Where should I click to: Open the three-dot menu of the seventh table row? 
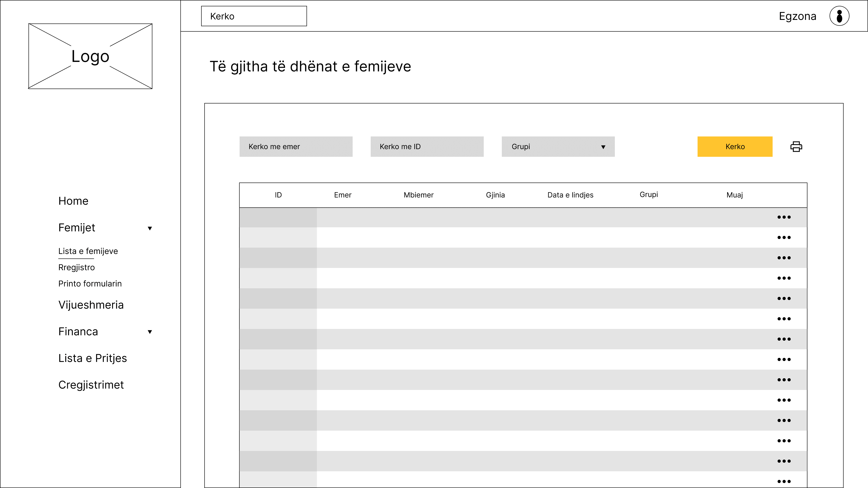coord(784,339)
